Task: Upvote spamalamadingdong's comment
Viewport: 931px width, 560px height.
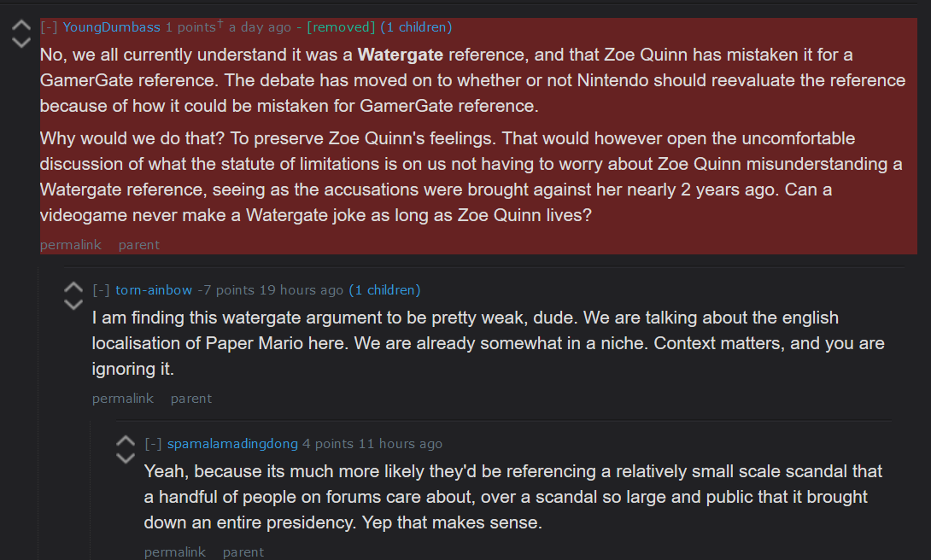Action: [126, 441]
